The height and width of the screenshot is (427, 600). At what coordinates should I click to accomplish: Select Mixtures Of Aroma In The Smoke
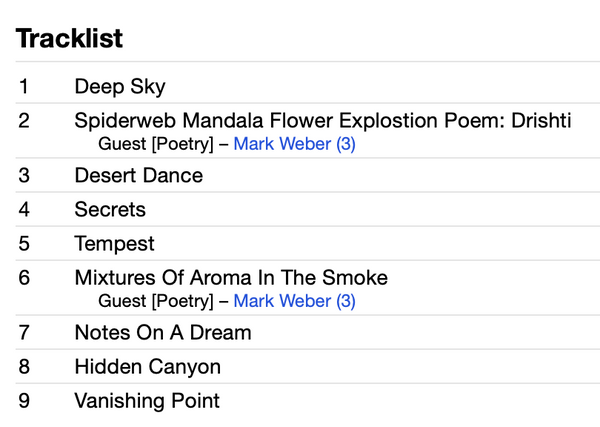230,278
